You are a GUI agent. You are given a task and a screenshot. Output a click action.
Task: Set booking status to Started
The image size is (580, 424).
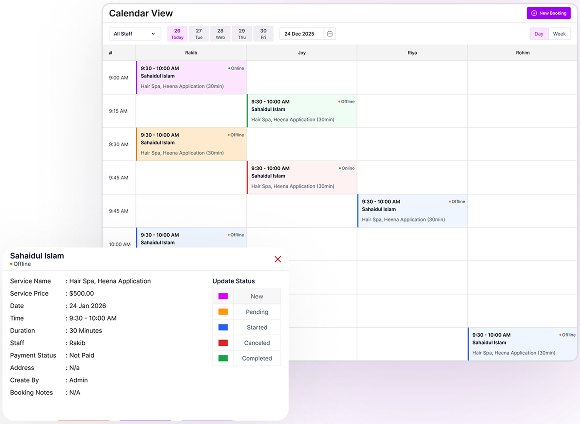click(257, 327)
